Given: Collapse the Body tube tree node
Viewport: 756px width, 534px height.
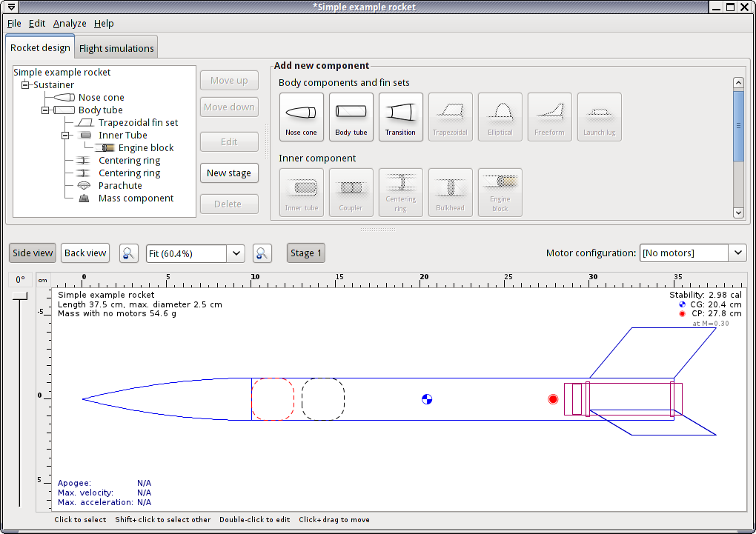Looking at the screenshot, I should [x=45, y=110].
